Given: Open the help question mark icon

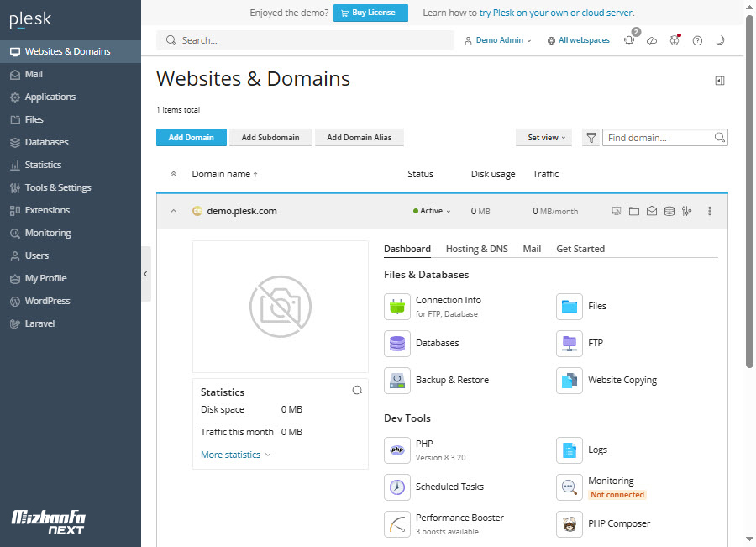Looking at the screenshot, I should 697,40.
